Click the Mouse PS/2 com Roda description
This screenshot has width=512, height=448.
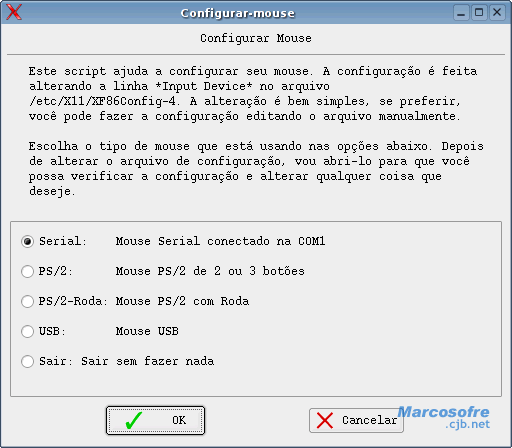pos(182,301)
